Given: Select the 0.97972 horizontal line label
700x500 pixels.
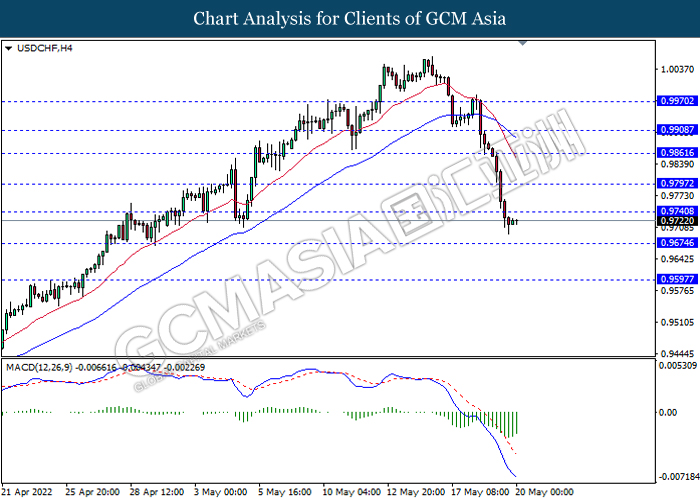Looking at the screenshot, I should (x=677, y=183).
